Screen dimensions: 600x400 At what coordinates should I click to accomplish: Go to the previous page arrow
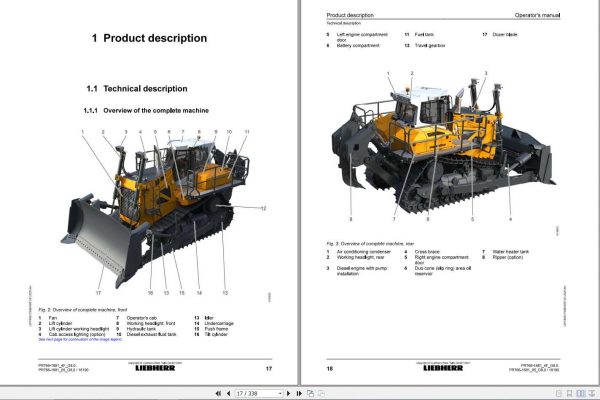228,393
